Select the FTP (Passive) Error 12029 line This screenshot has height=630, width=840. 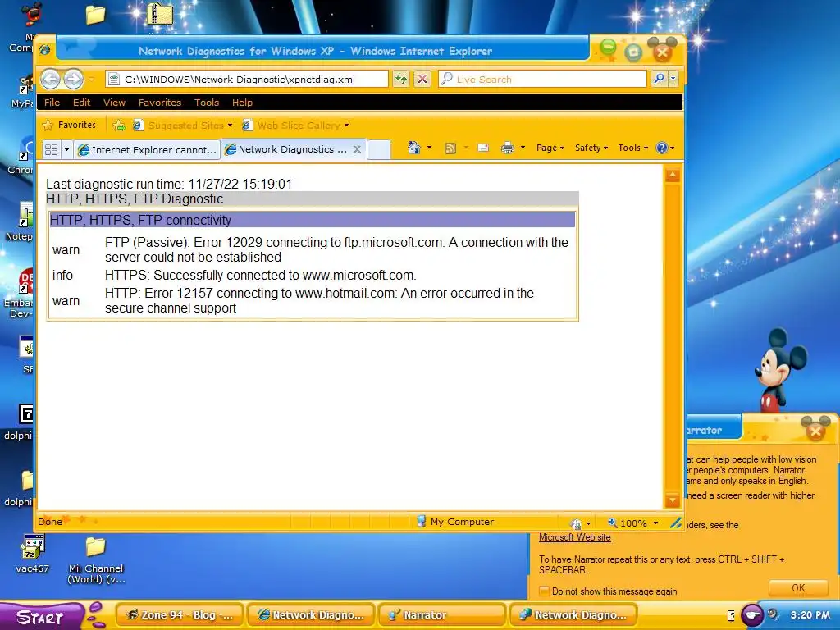pos(336,249)
